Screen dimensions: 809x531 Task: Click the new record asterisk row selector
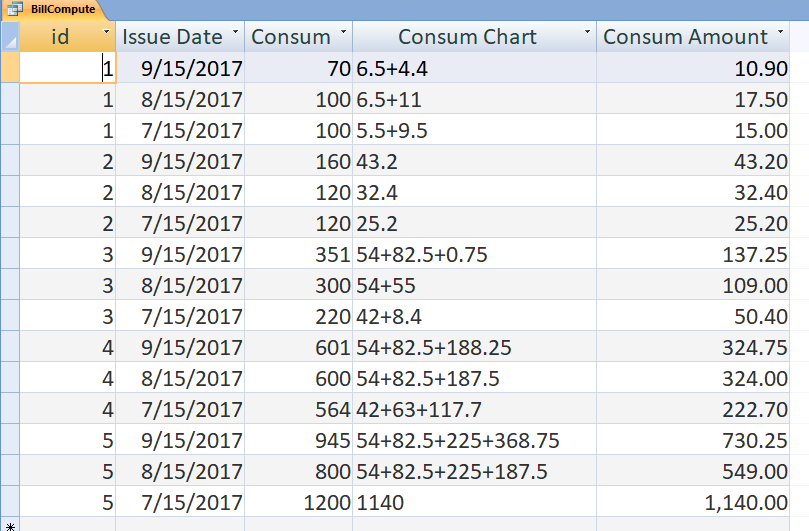(x=10, y=524)
